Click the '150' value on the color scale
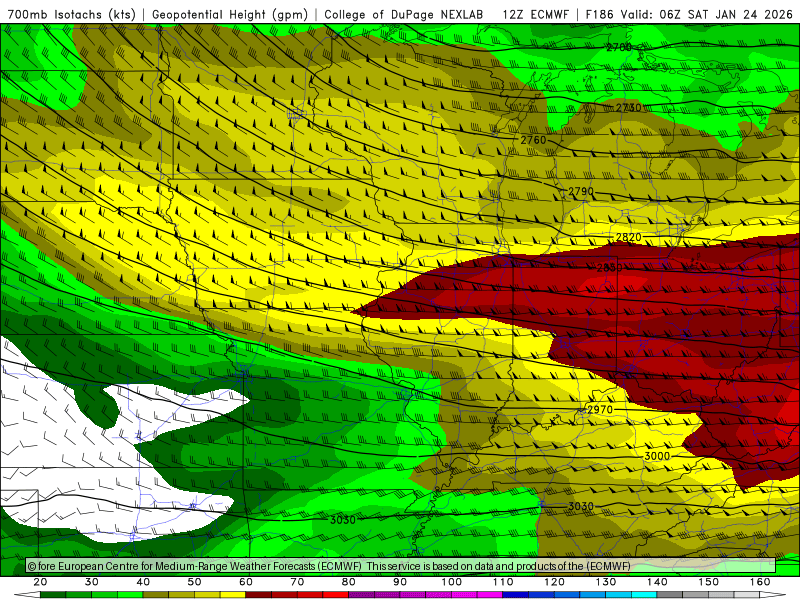Viewport: 800px width, 600px height. tap(709, 582)
